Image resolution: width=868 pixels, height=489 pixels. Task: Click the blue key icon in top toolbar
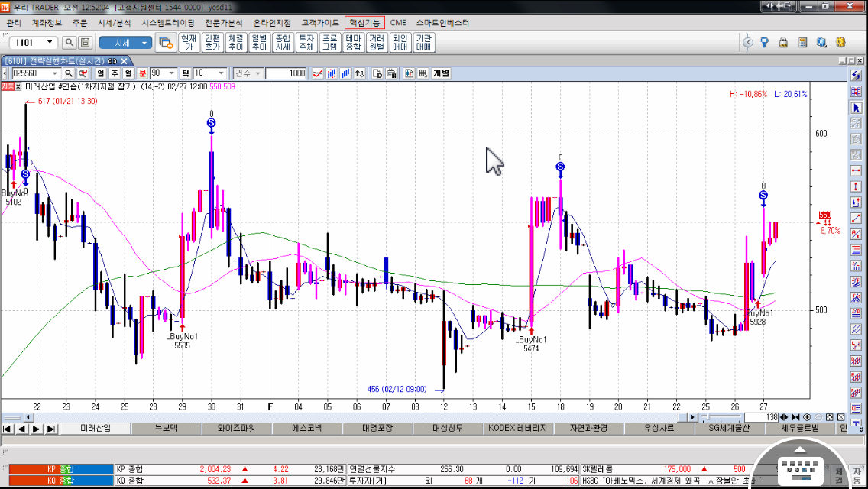pyautogui.click(x=765, y=43)
